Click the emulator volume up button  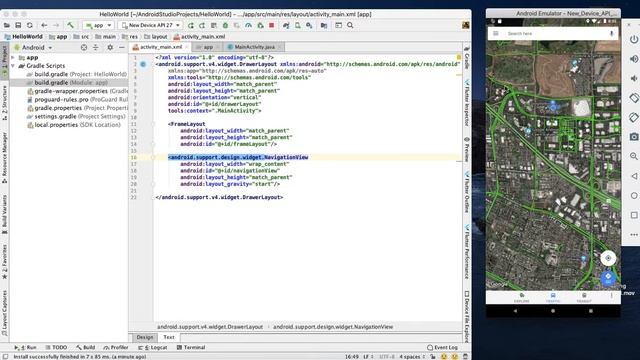click(633, 59)
